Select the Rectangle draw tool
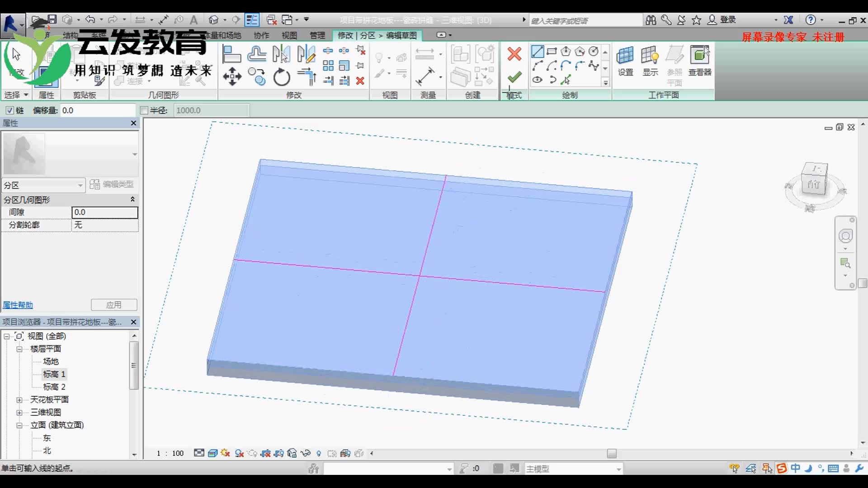 pos(552,52)
